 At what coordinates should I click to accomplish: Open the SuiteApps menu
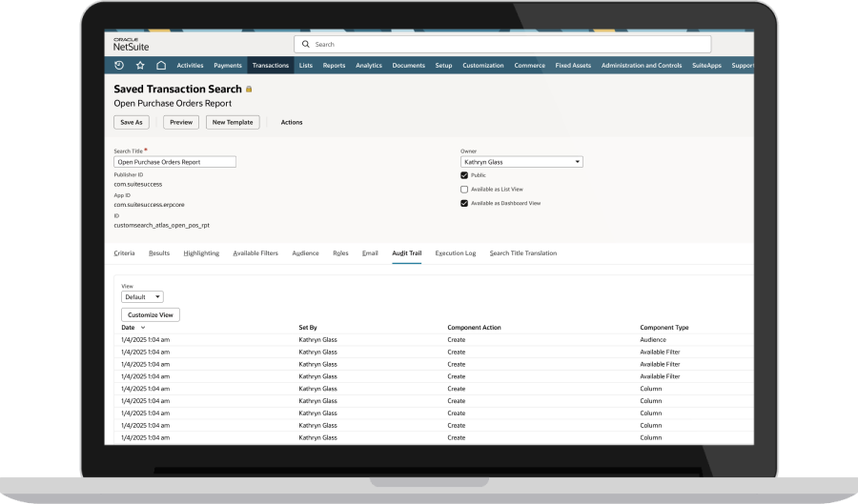[x=706, y=66]
